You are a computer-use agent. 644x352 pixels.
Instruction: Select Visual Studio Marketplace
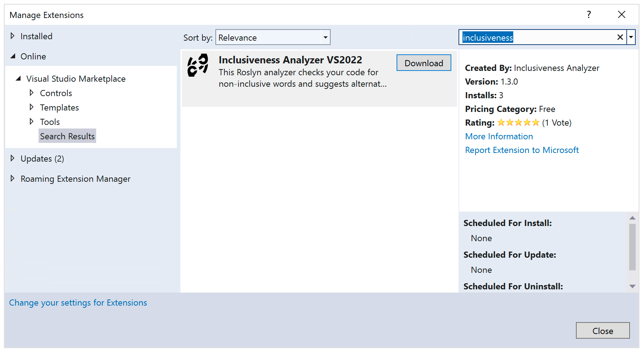[76, 79]
